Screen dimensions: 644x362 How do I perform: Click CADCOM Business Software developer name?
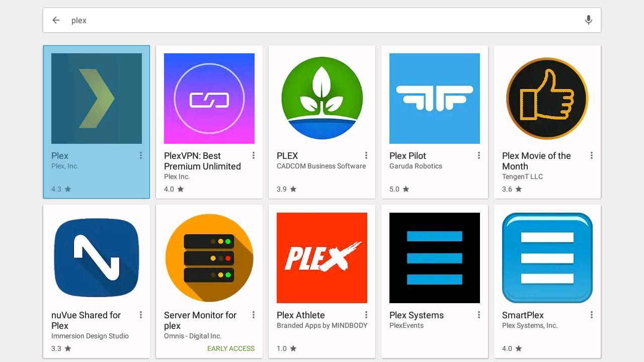(321, 166)
